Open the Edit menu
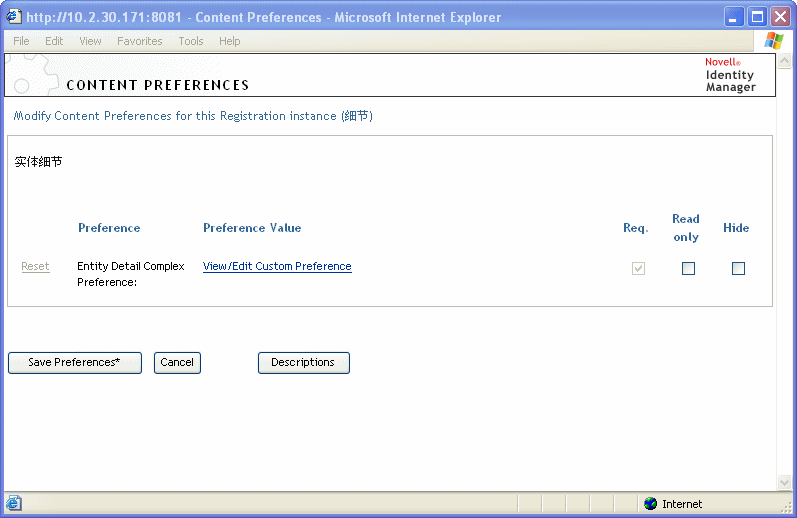Image resolution: width=797 pixels, height=518 pixels. point(54,41)
